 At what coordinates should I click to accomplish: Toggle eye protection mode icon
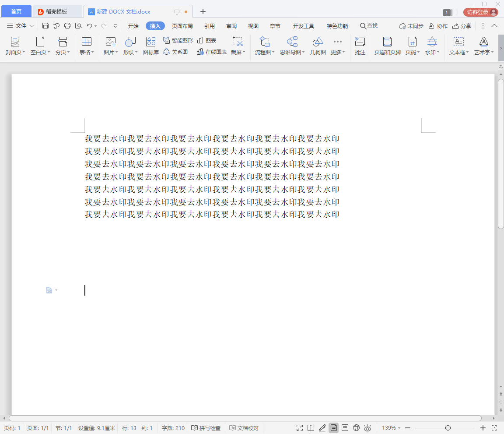click(367, 428)
